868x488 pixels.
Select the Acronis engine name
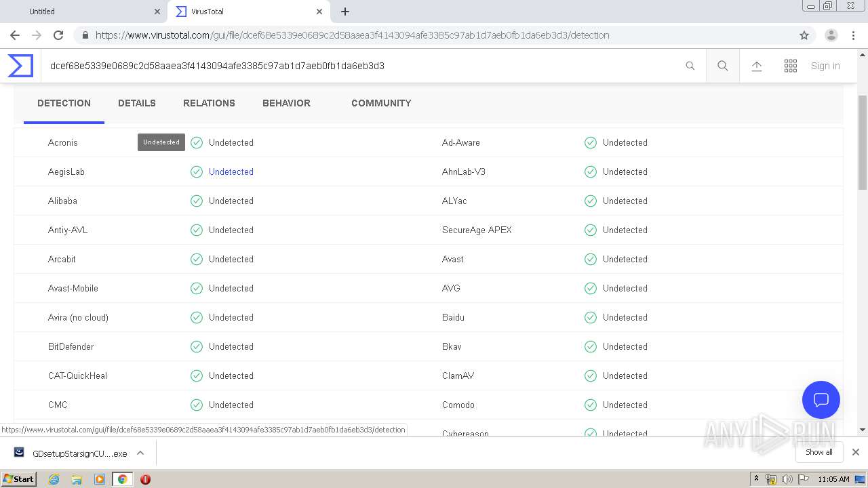click(x=63, y=142)
